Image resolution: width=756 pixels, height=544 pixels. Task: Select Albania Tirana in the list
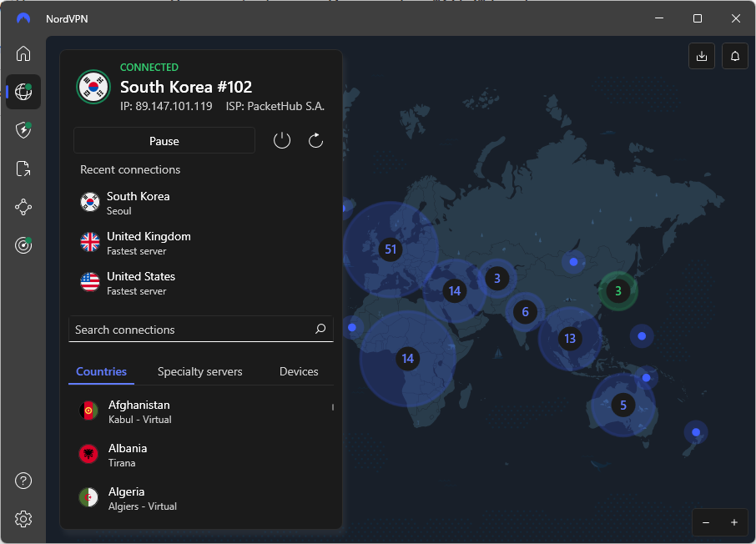click(200, 456)
